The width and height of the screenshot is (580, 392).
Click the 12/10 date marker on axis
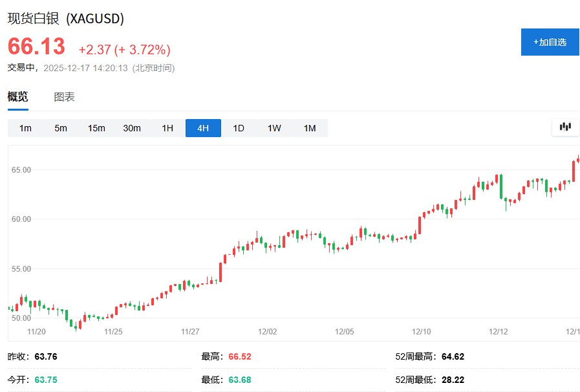point(421,331)
